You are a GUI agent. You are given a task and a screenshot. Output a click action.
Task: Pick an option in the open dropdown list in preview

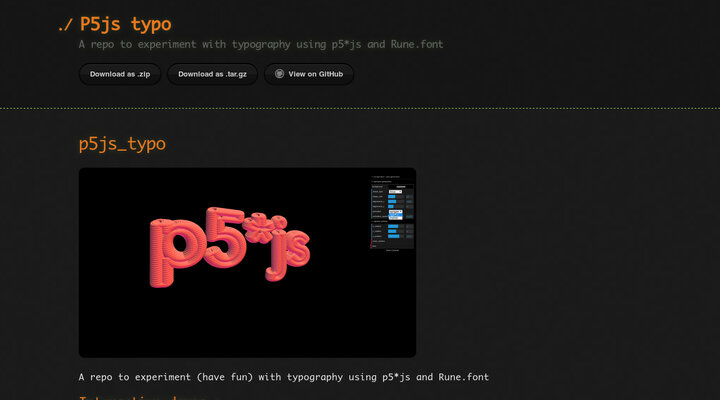click(395, 214)
